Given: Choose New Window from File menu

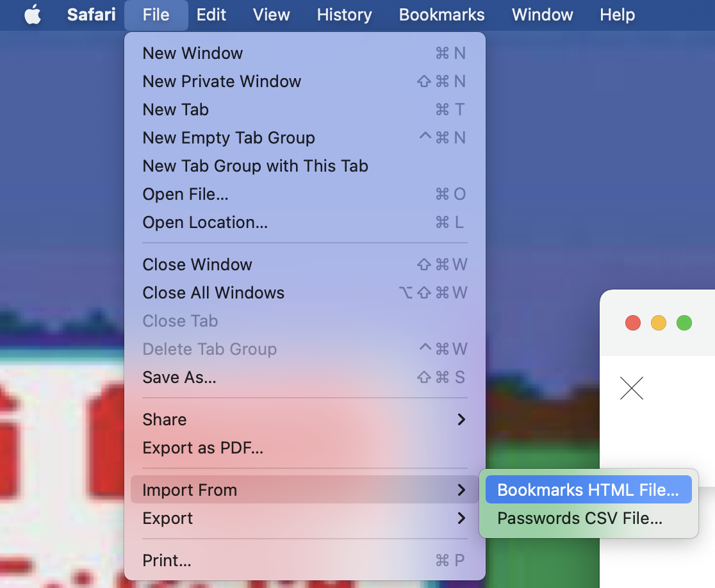Looking at the screenshot, I should (304, 53).
